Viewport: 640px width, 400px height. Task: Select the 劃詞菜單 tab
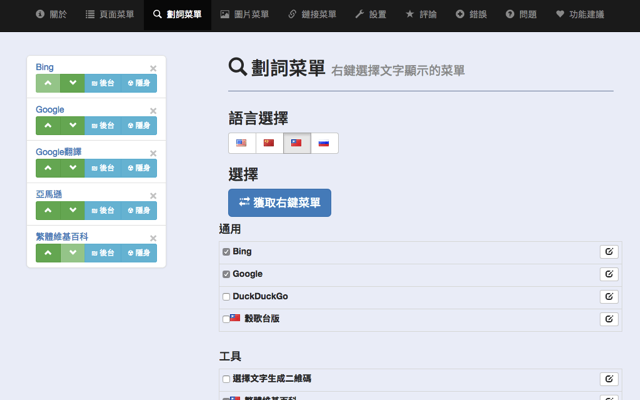point(178,14)
